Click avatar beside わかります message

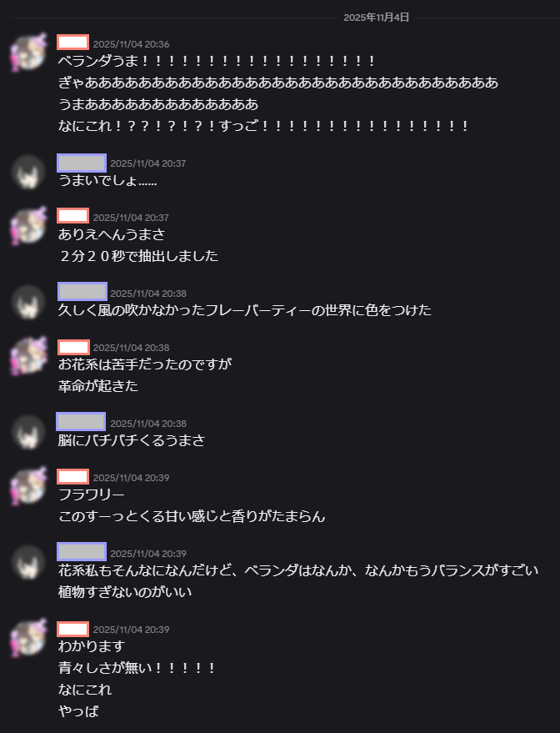[x=29, y=638]
